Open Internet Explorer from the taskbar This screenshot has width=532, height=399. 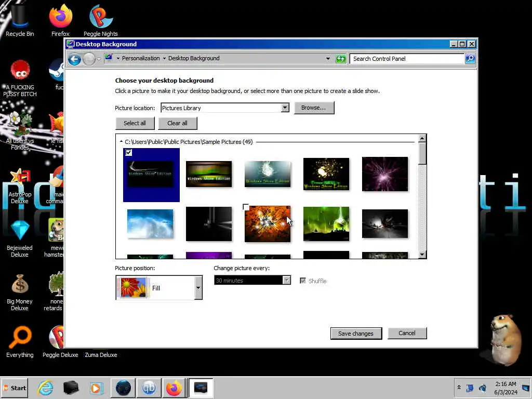tap(46, 388)
